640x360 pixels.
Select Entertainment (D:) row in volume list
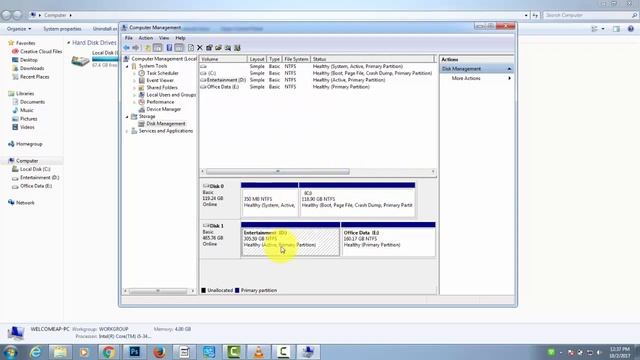(317, 80)
